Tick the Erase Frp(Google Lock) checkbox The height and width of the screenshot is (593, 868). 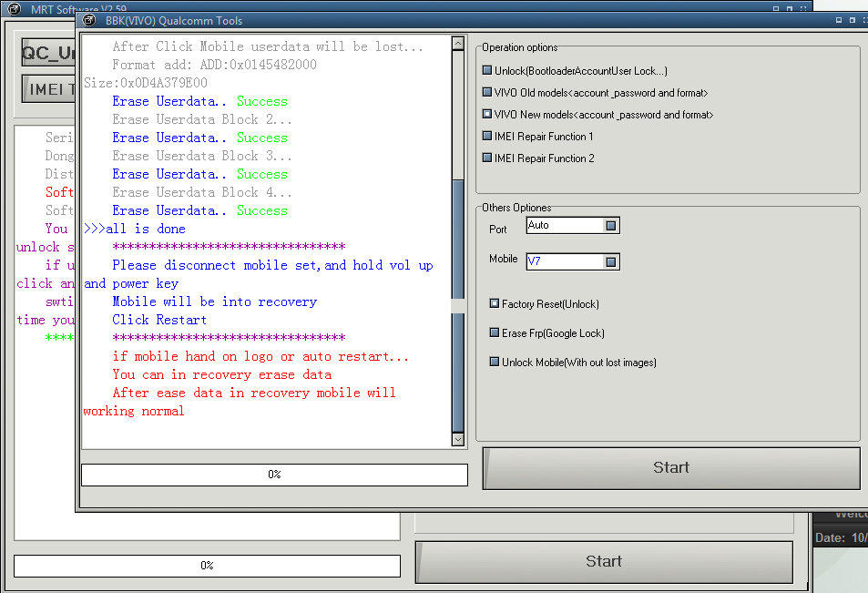(495, 332)
